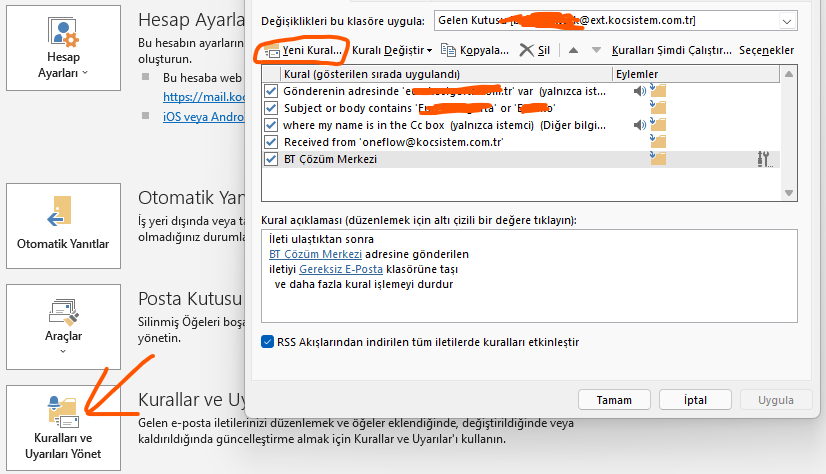Open Kuralları ve Uyarıları Yönet
This screenshot has width=826, height=474.
(x=63, y=428)
